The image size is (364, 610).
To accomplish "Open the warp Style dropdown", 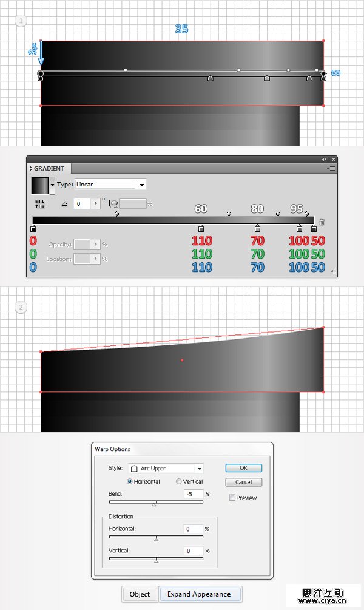I will pyautogui.click(x=199, y=469).
